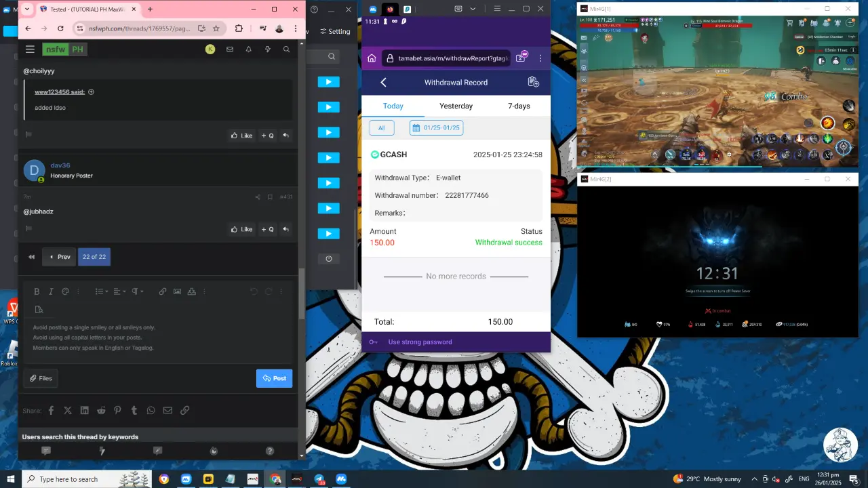Click the blue Post button

(x=274, y=378)
